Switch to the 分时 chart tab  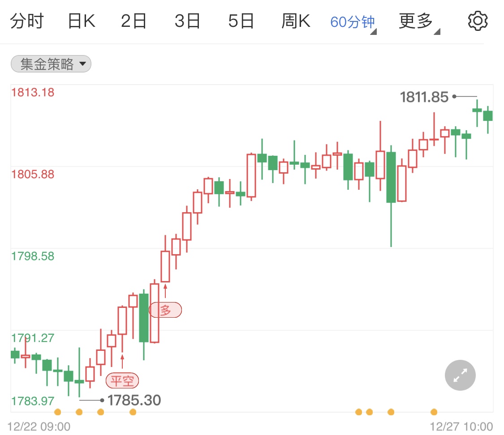pyautogui.click(x=28, y=20)
